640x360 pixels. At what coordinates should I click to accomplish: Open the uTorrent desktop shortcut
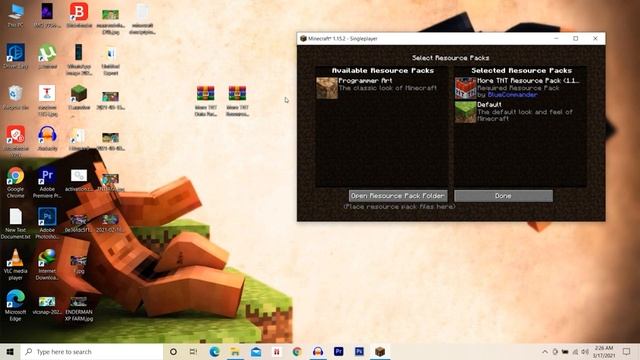[x=47, y=56]
